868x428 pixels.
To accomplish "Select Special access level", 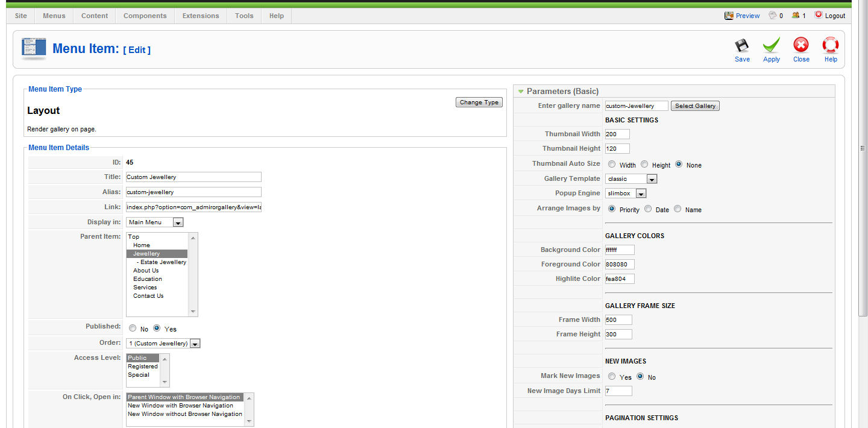I will coord(143,375).
